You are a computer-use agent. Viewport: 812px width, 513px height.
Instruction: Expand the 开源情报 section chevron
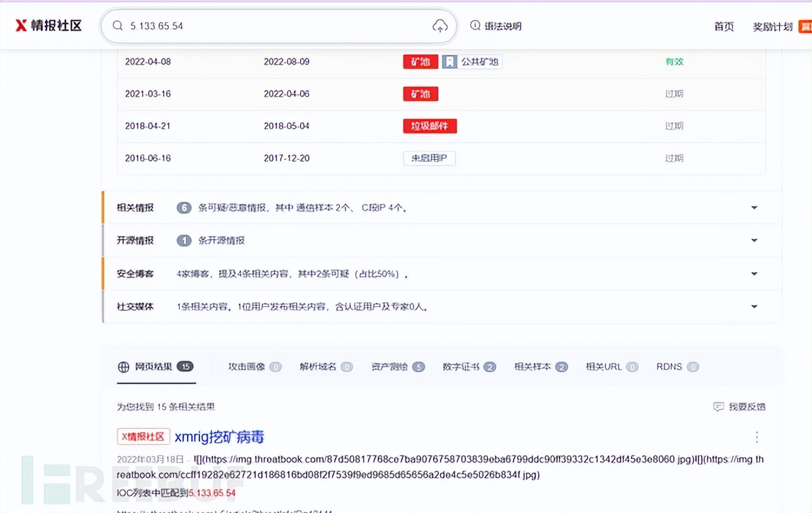click(x=754, y=240)
